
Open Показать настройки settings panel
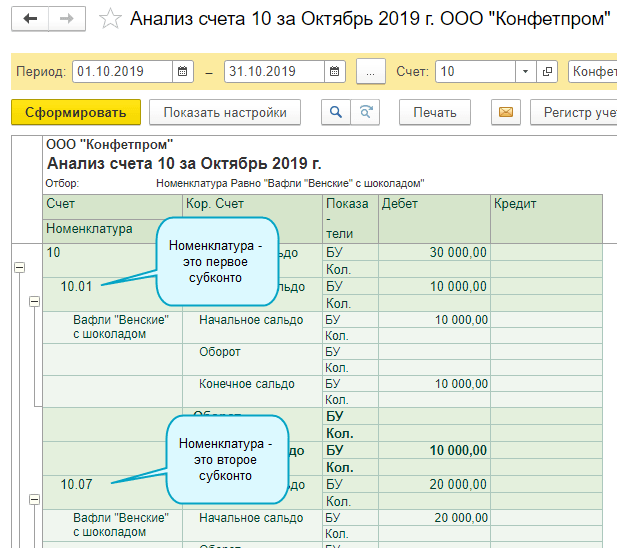225,113
